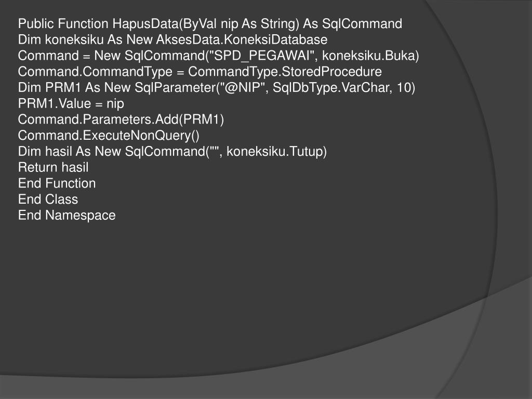Click the CommandType.StoredProcedure text

coord(285,72)
